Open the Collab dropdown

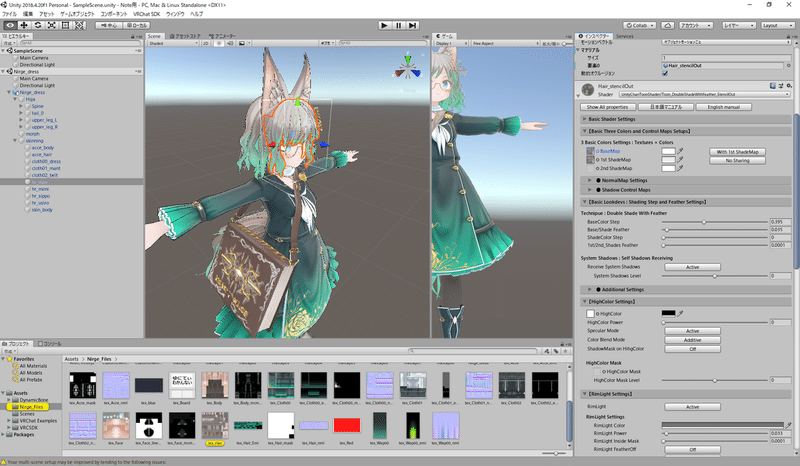click(x=639, y=25)
